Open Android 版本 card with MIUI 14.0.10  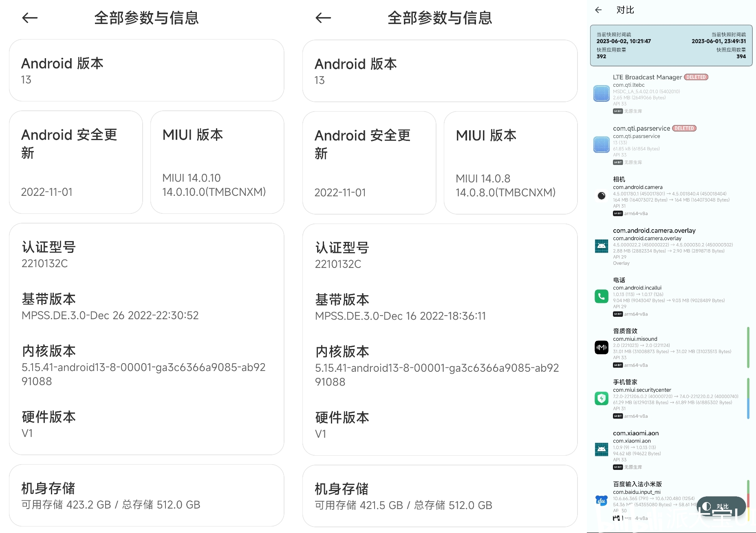147,70
